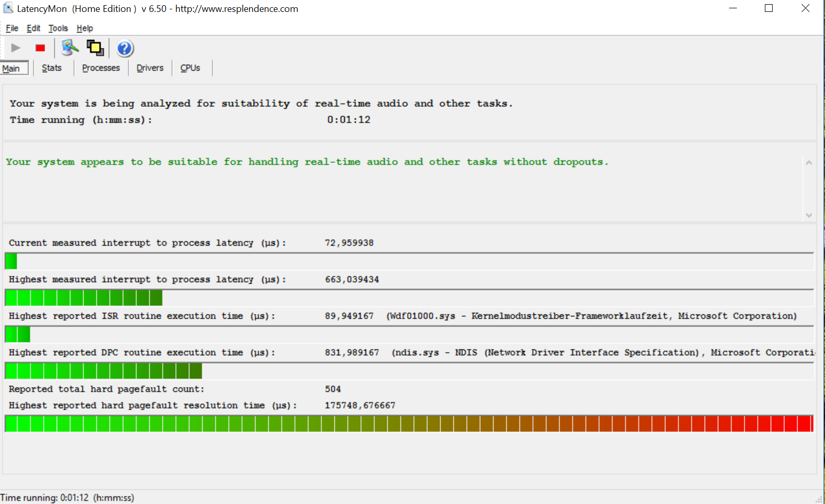The width and height of the screenshot is (825, 504).
Task: Click the green start monitoring play button
Action: 16,48
